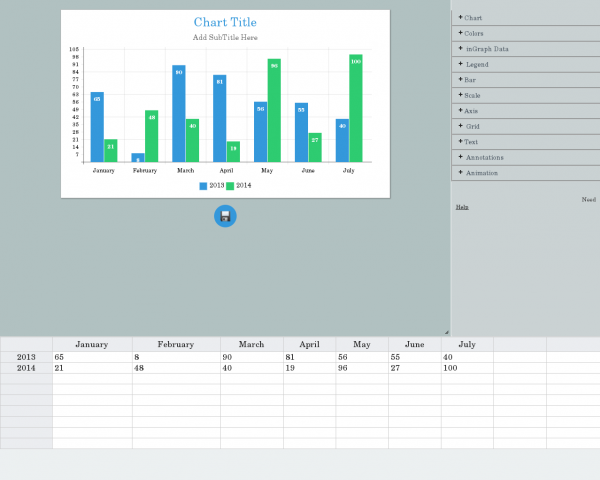Select the 2014 July cell with 100
600x480 pixels.
pos(467,368)
